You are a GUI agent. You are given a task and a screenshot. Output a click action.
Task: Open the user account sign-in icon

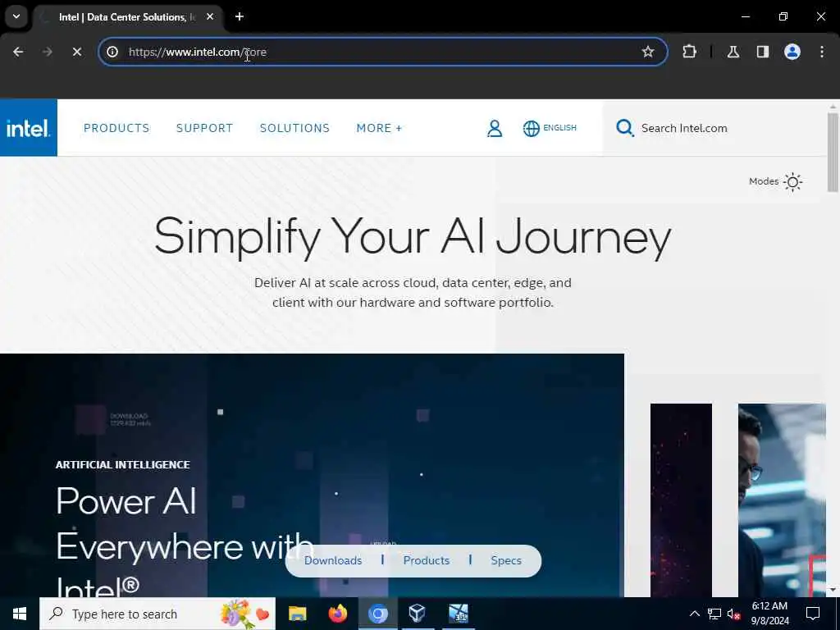495,129
